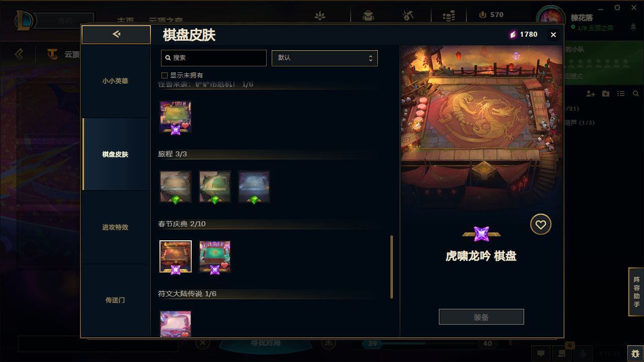Open the 传送门 tab

(x=115, y=300)
